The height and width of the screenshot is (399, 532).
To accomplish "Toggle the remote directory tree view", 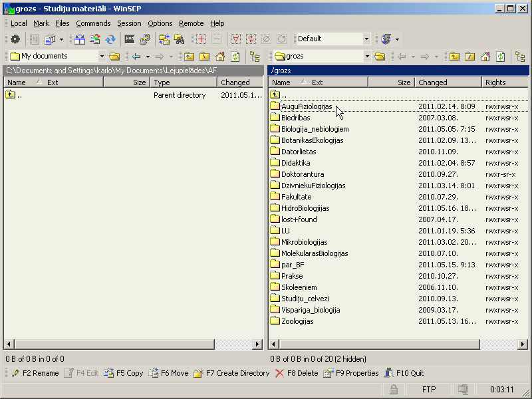I will point(520,57).
